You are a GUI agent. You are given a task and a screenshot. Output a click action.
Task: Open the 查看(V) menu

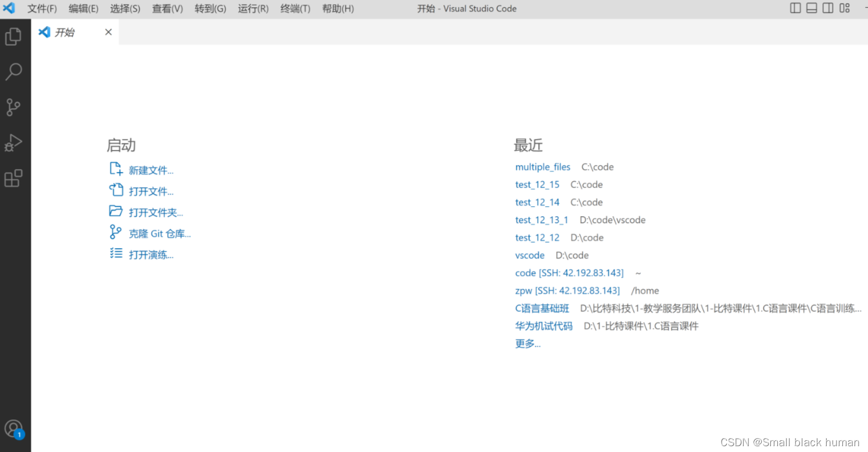click(167, 9)
